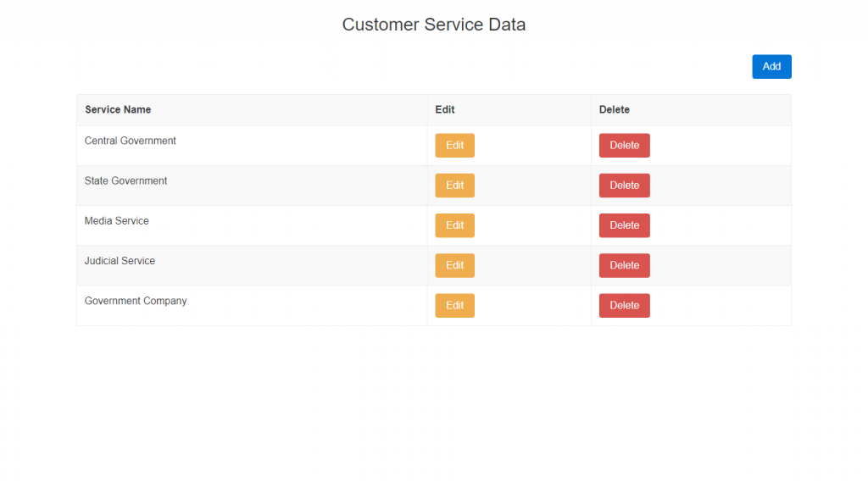The width and height of the screenshot is (868, 488).
Task: Click the Media Service name text
Action: tap(117, 221)
